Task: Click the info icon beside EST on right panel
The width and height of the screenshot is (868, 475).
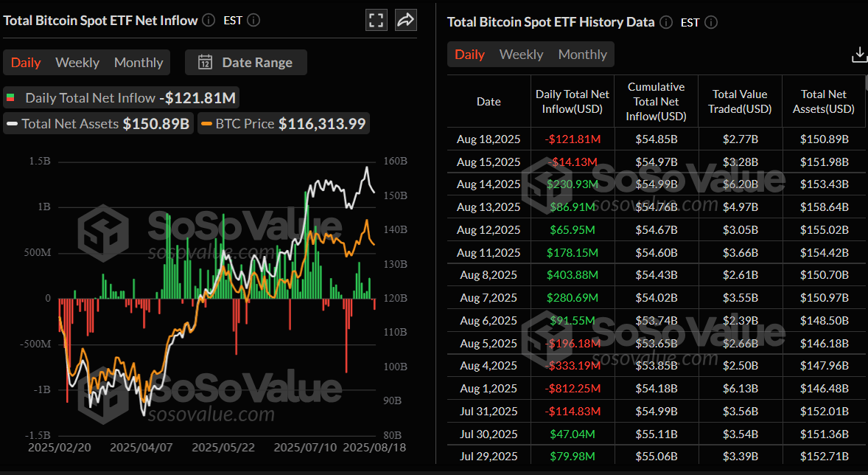Action: click(x=710, y=22)
